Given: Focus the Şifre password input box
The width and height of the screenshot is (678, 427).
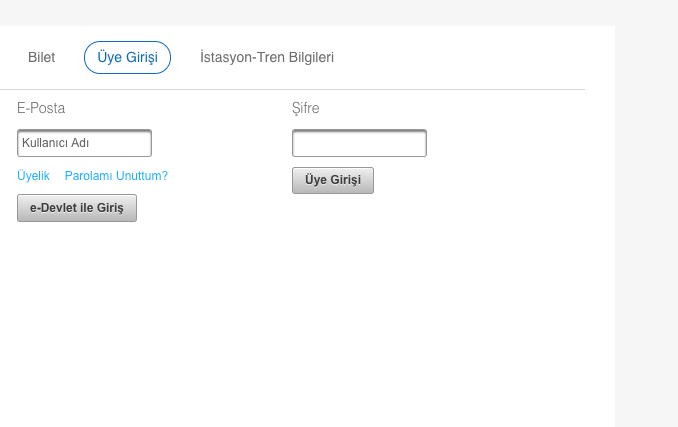Looking at the screenshot, I should pyautogui.click(x=359, y=143).
